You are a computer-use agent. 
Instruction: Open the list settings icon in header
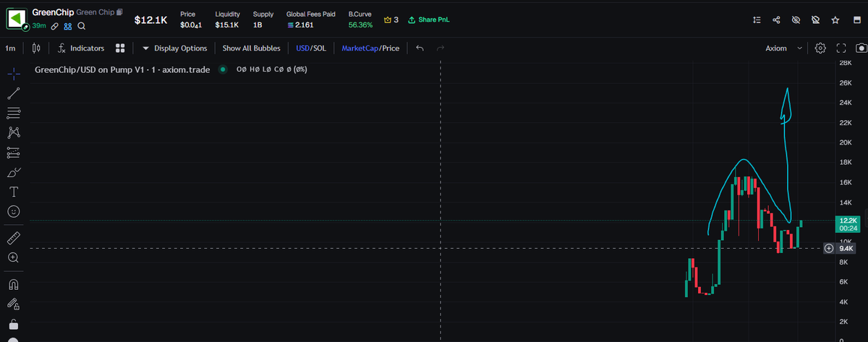pos(757,20)
